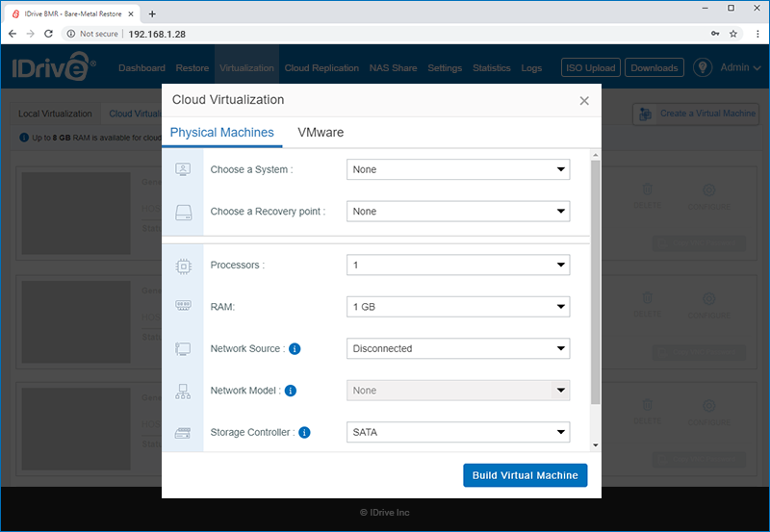Open a new browser tab
The image size is (770, 532).
point(152,13)
